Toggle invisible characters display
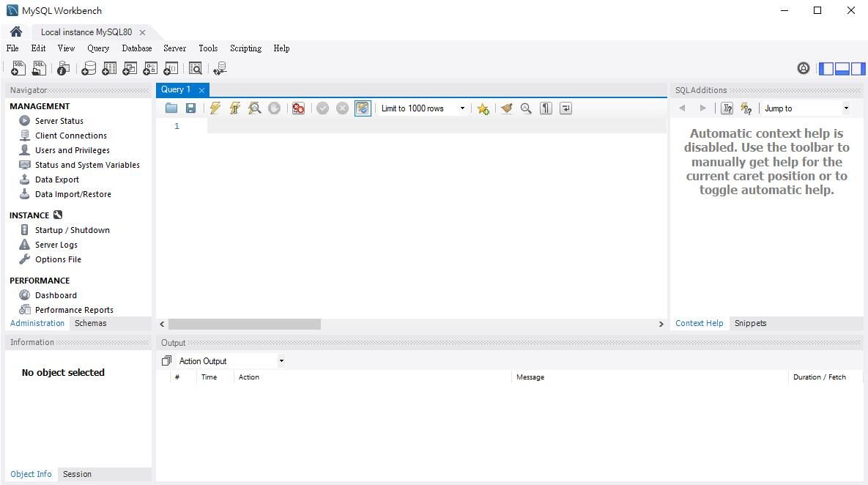Image resolution: width=868 pixels, height=485 pixels. click(x=546, y=108)
